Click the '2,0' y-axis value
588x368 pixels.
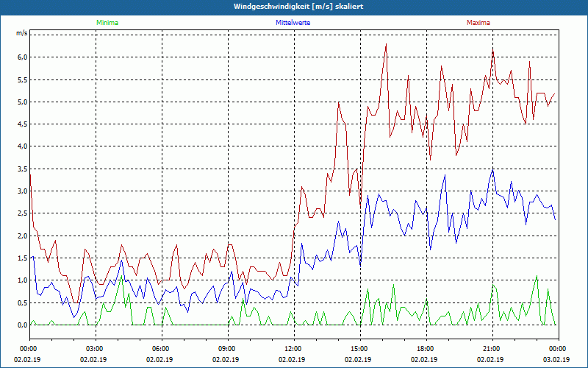coord(22,236)
